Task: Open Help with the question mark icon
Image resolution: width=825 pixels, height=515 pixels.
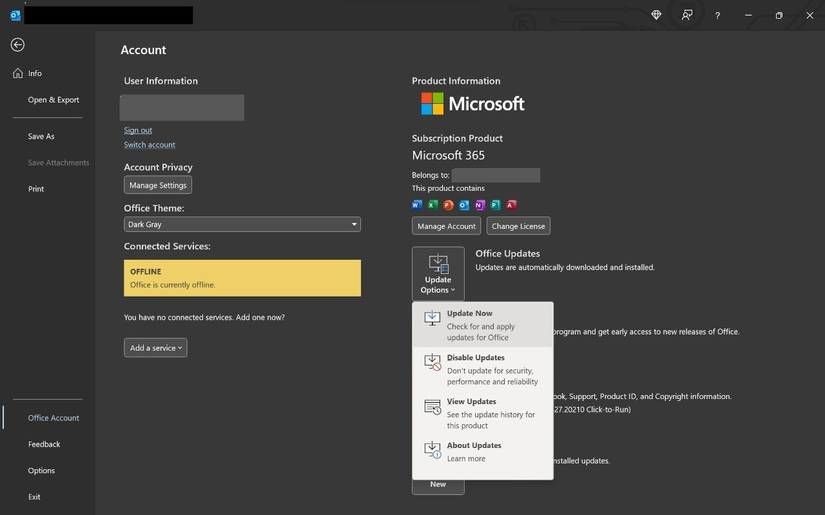Action: coord(717,16)
